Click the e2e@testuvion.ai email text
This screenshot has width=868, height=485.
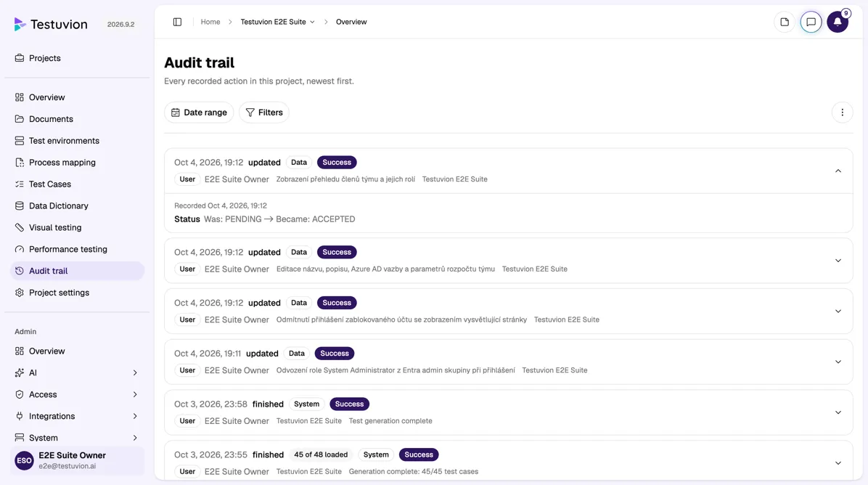tap(67, 466)
